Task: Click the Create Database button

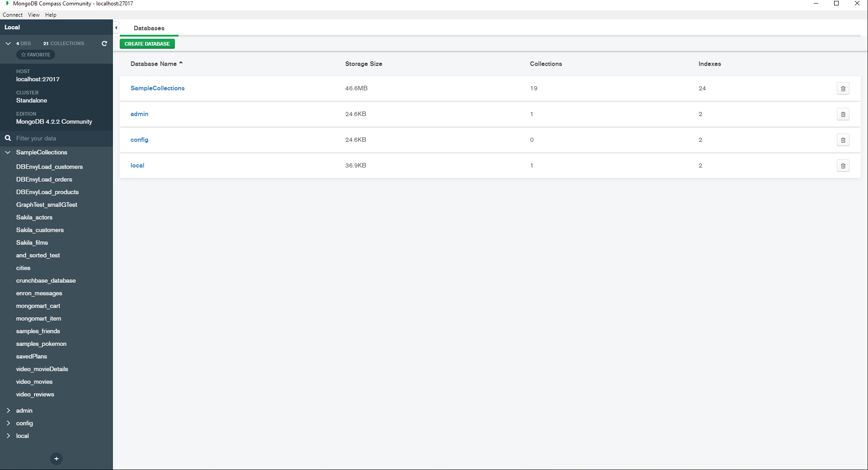Action: (147, 44)
